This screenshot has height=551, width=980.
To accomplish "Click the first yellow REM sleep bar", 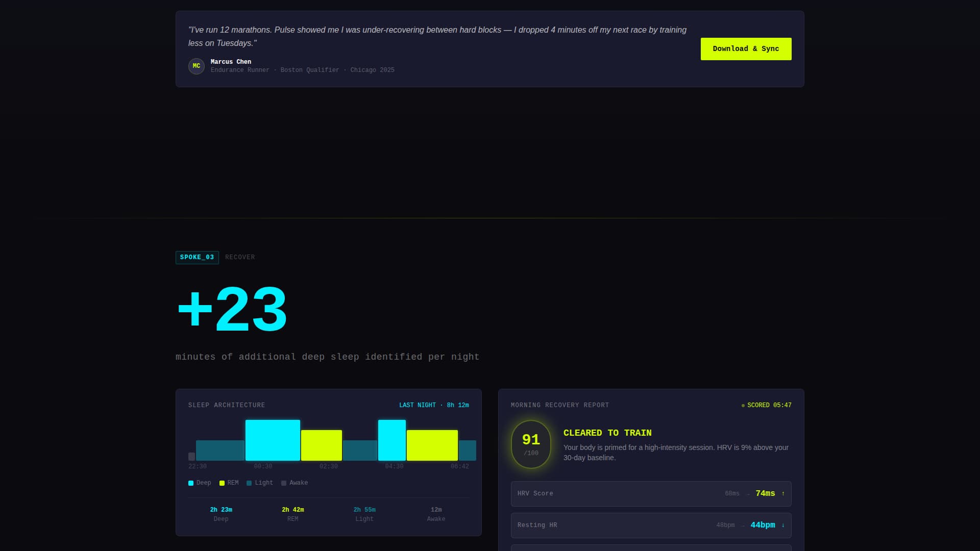I will point(322,445).
